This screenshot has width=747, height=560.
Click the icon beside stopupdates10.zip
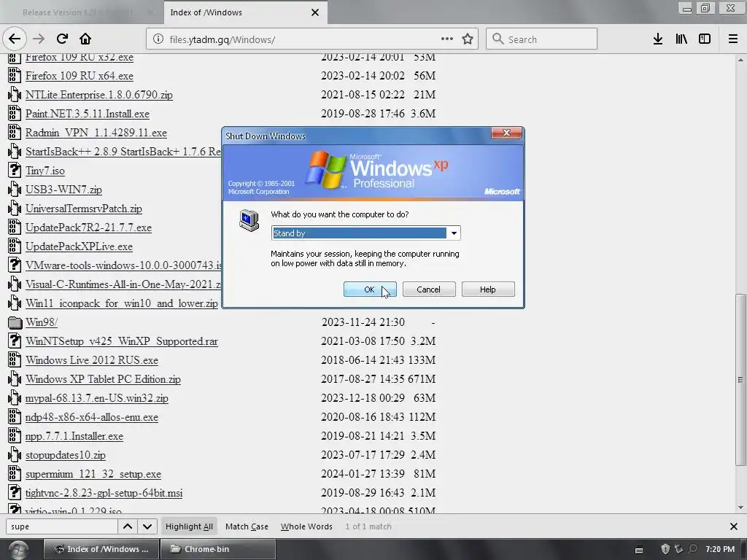(15, 455)
